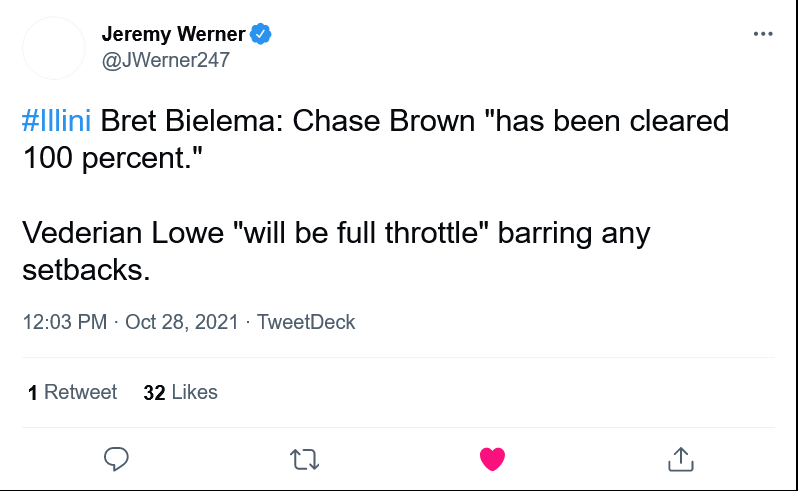
Task: Click the reply speech bubble icon
Action: (117, 459)
